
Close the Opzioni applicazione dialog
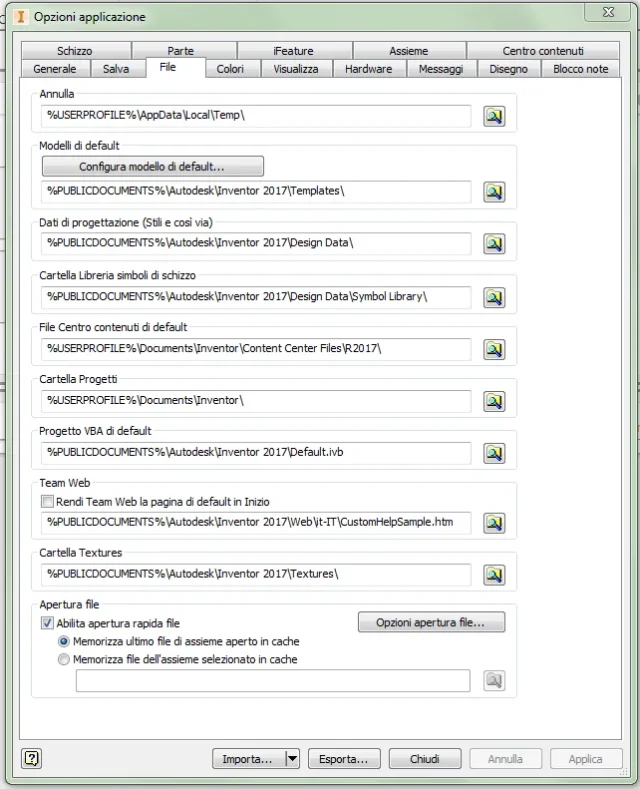pyautogui.click(x=608, y=12)
